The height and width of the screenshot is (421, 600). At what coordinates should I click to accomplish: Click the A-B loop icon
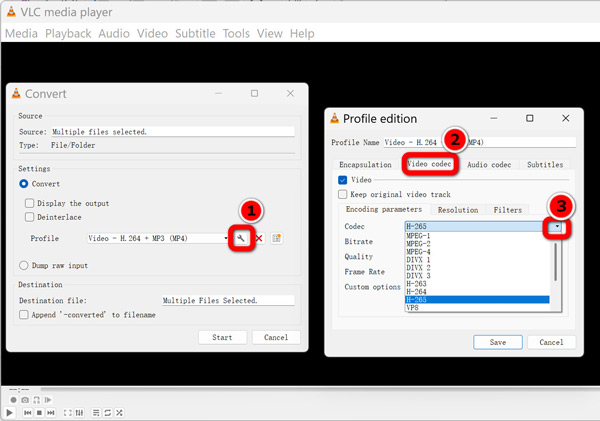click(36, 400)
